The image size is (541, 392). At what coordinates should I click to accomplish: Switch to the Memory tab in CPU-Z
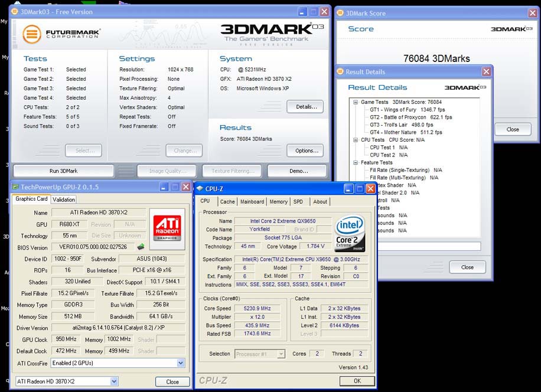pos(278,202)
